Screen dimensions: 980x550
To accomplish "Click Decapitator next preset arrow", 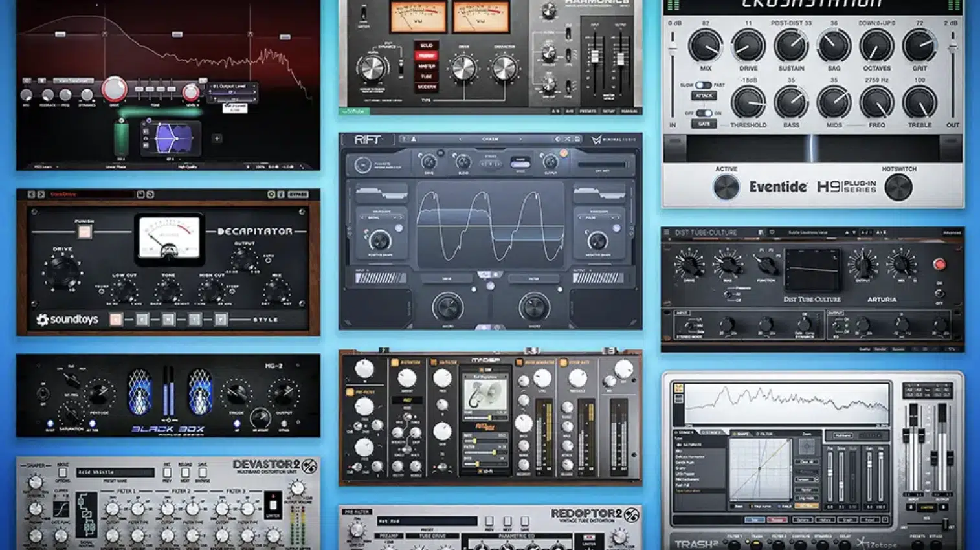I will (x=41, y=194).
